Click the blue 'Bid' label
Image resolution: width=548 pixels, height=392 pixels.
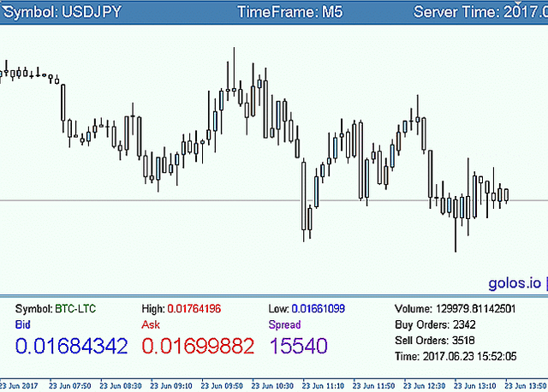(x=23, y=324)
